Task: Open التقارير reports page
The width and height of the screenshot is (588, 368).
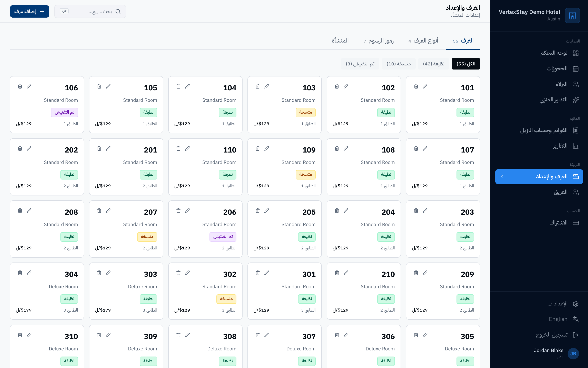Action: click(x=539, y=146)
